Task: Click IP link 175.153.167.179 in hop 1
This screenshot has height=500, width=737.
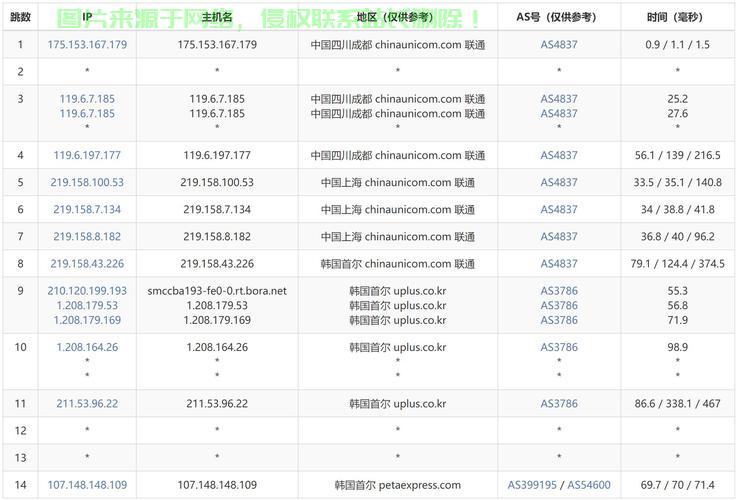Action: tap(87, 45)
